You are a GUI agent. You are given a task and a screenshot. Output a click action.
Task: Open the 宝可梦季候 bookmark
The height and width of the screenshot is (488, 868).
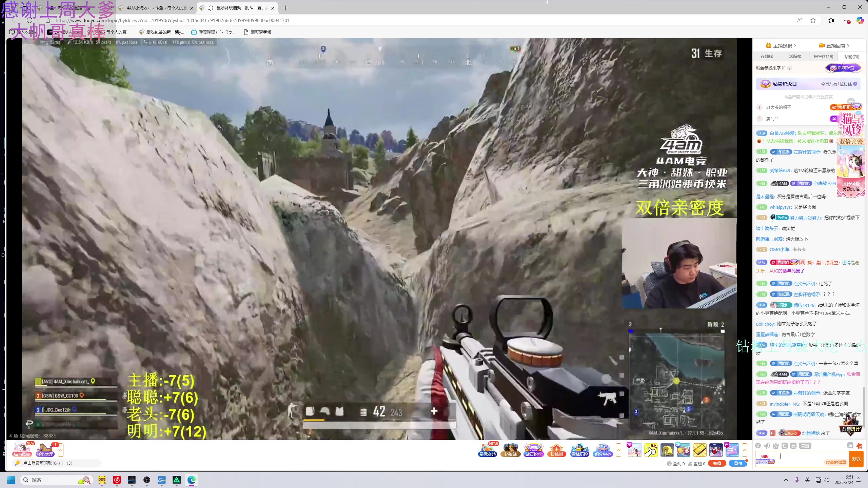pyautogui.click(x=257, y=32)
